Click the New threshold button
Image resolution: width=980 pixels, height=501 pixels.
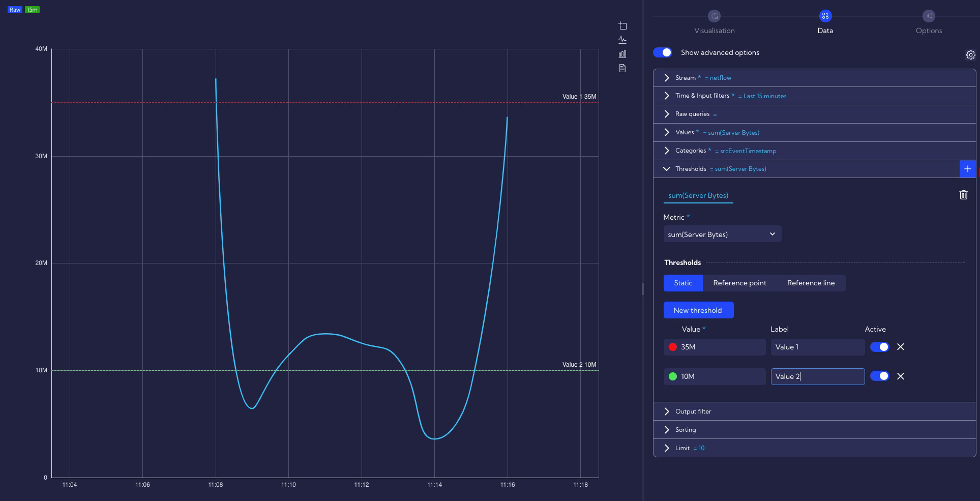click(x=698, y=310)
